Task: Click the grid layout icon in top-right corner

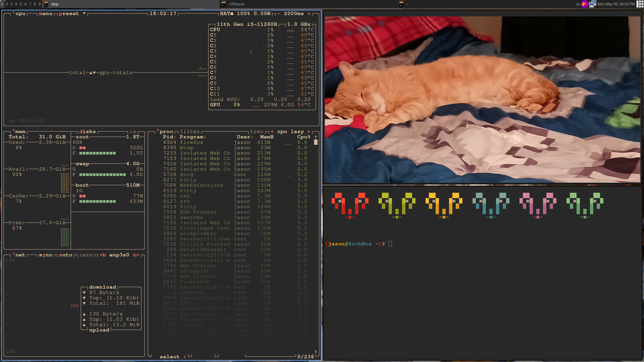Action: (640, 4)
